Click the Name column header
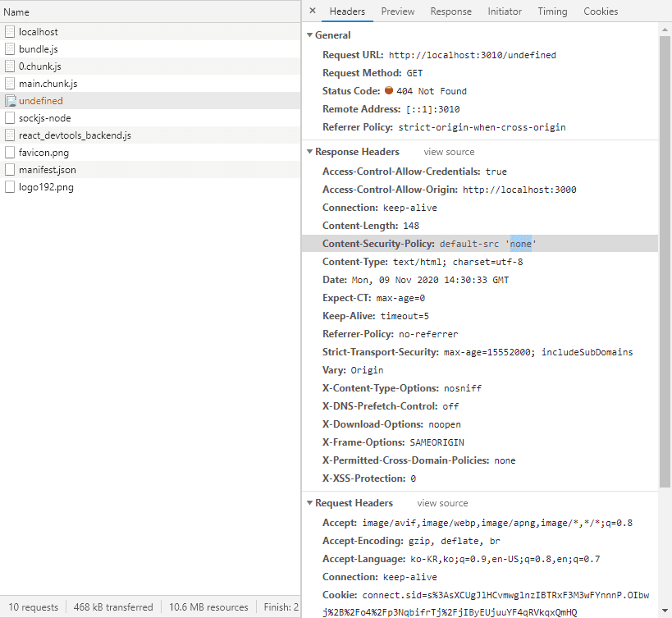672x618 pixels. click(150, 11)
